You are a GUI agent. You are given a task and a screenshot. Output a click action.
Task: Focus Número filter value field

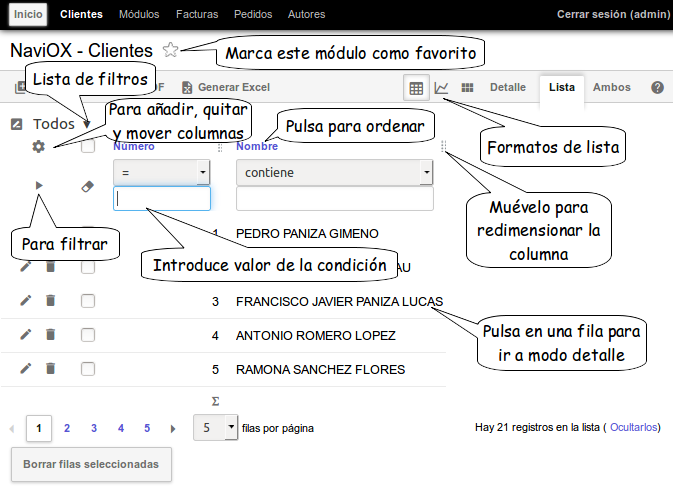tap(162, 198)
